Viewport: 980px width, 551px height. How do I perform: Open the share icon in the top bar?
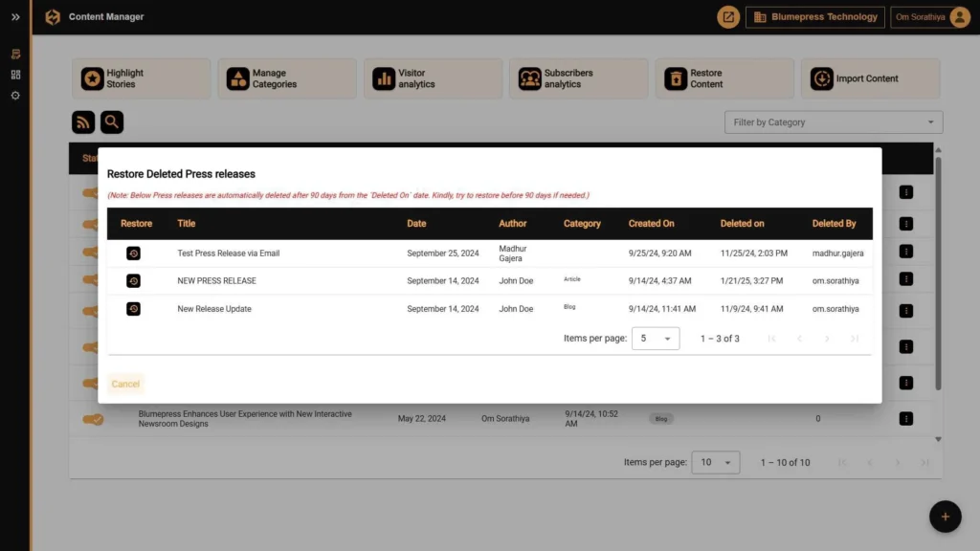click(727, 16)
